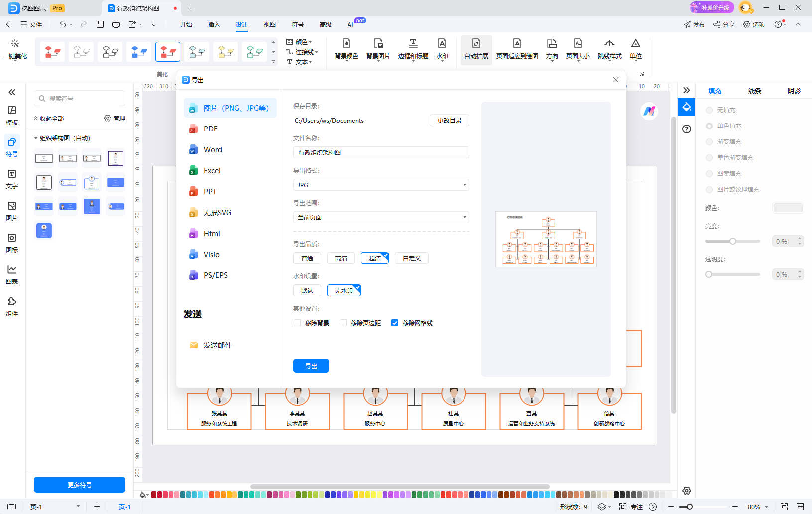812x514 pixels.
Task: Adjust the 透明度 transparency slider handle
Action: coord(709,274)
